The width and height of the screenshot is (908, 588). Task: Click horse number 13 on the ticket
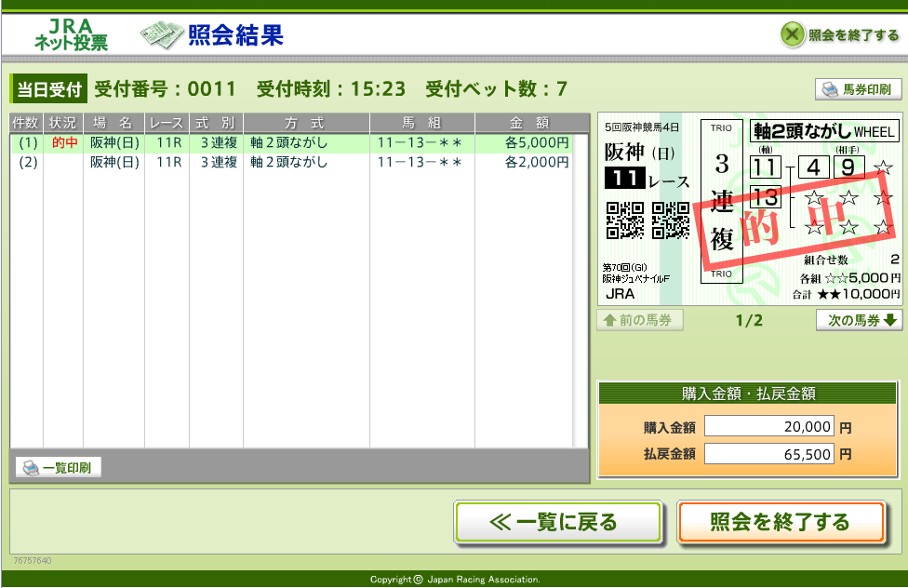[x=766, y=197]
